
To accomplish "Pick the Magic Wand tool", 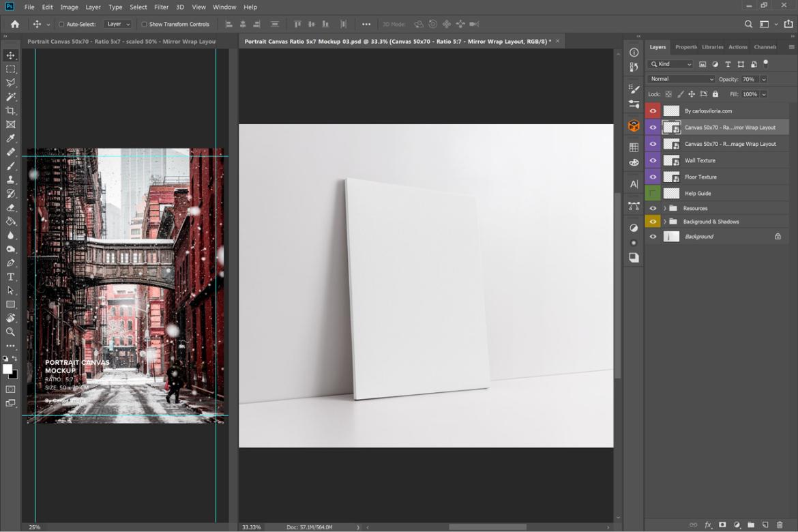I will click(x=10, y=97).
